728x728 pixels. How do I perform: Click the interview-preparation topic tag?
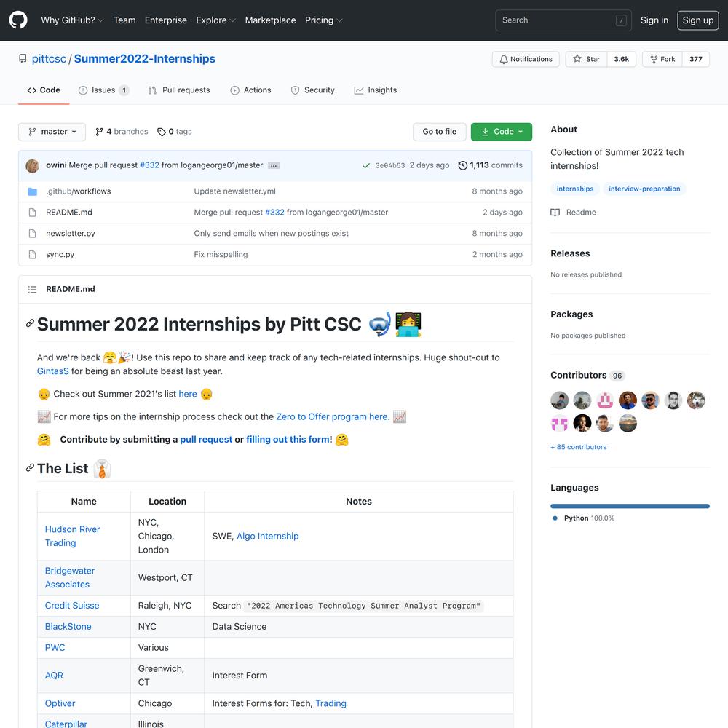tap(644, 189)
